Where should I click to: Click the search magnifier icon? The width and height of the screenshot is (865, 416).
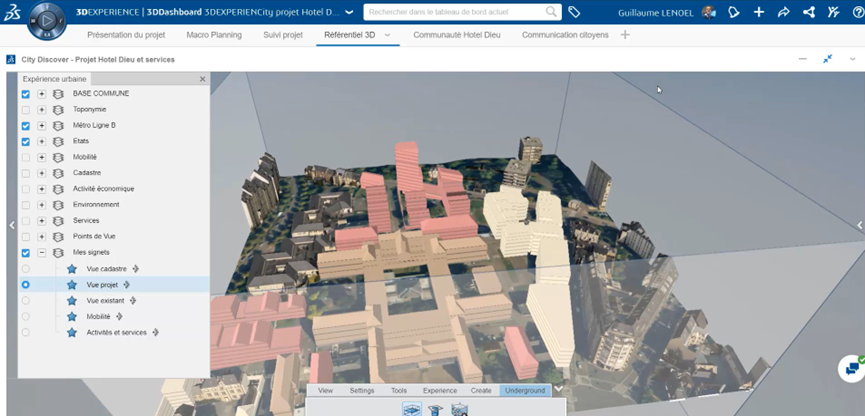coord(551,12)
